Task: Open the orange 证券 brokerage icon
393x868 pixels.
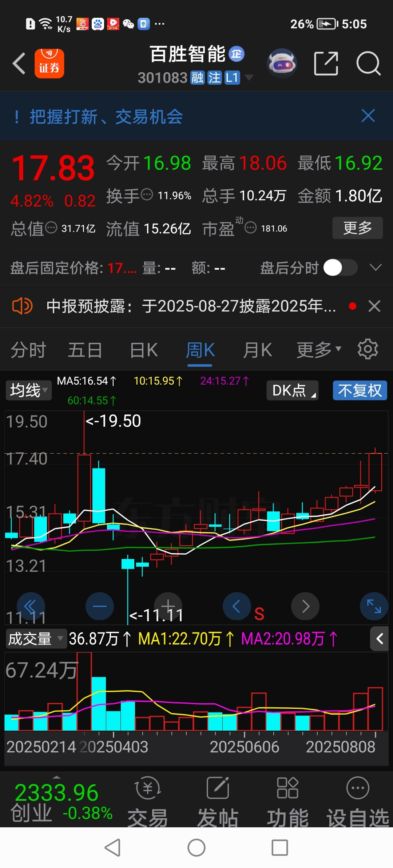Action: click(x=49, y=64)
